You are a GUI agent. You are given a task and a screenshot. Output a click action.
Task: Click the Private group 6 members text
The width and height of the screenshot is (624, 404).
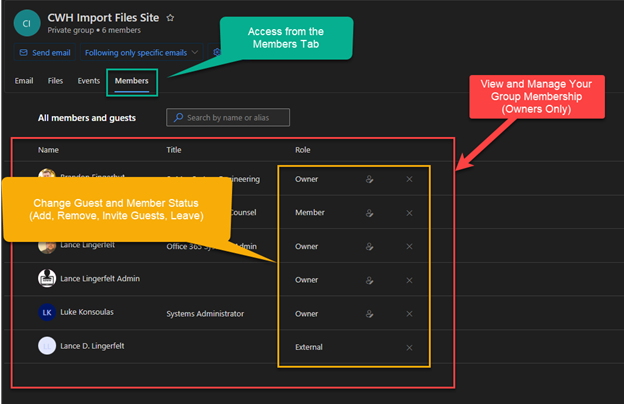click(94, 30)
